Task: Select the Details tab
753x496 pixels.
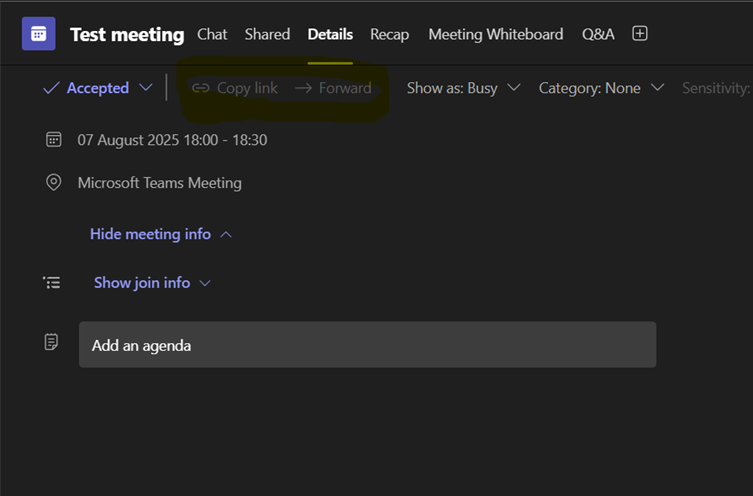Action: [x=330, y=34]
